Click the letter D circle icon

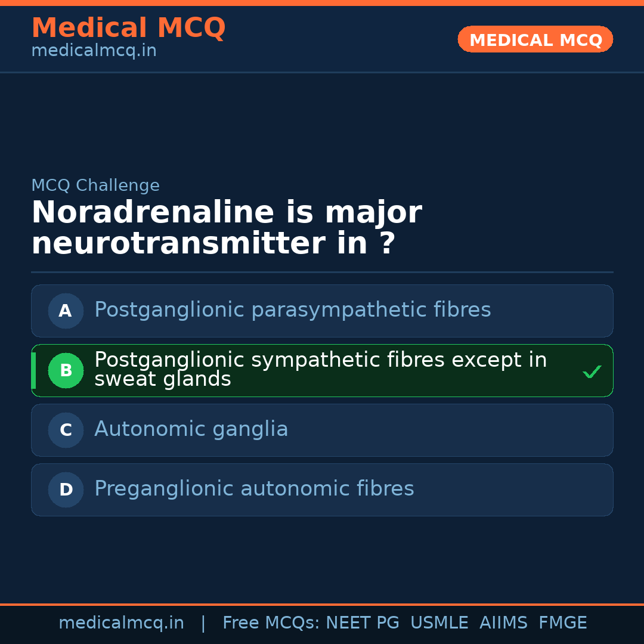pyautogui.click(x=66, y=490)
